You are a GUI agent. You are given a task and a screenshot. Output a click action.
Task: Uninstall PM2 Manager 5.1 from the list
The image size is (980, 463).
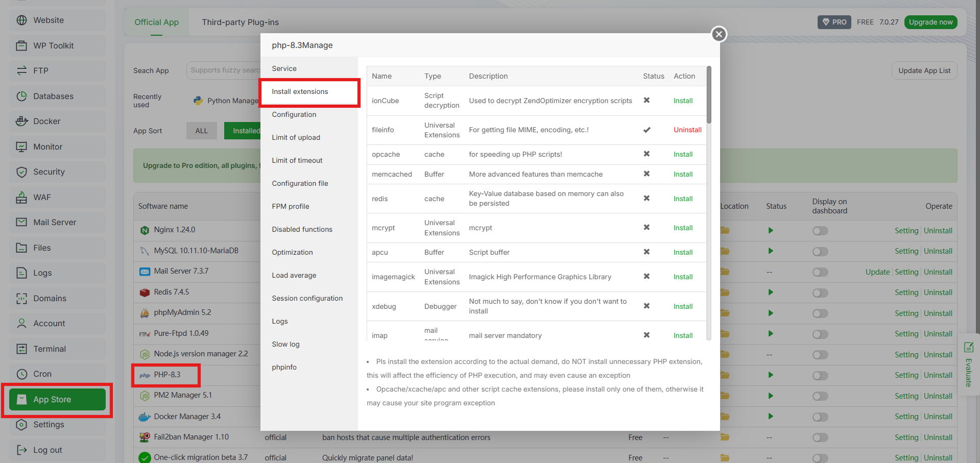(x=938, y=396)
